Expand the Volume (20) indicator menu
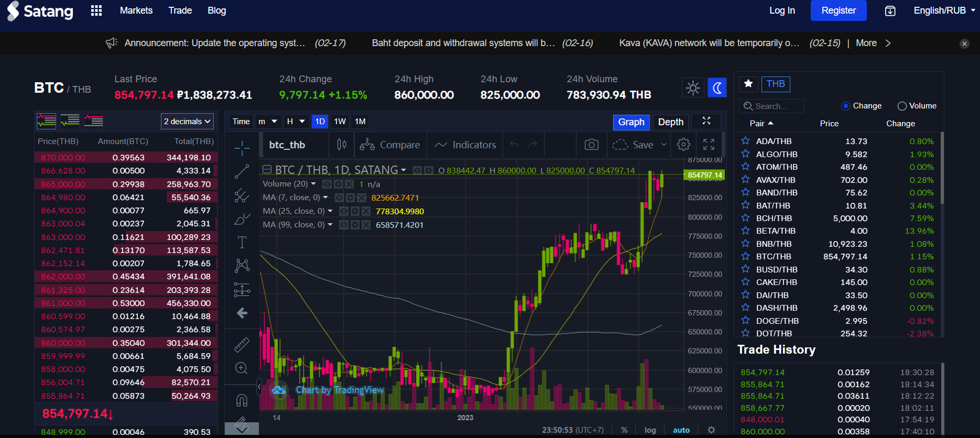The image size is (980, 438). pyautogui.click(x=313, y=184)
